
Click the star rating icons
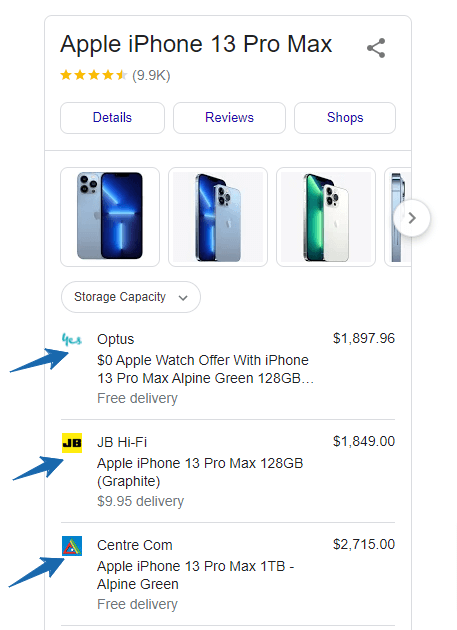(94, 75)
